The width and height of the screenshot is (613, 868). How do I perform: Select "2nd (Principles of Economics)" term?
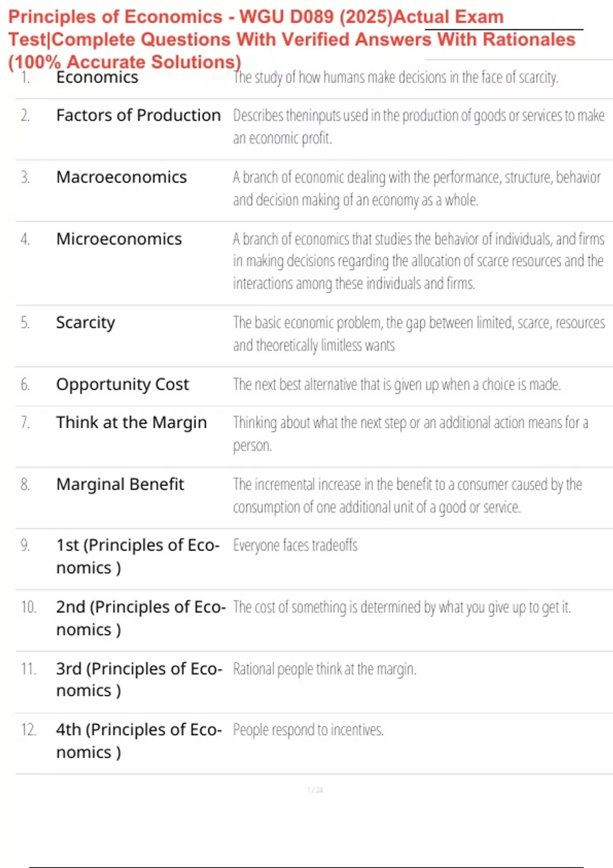click(140, 618)
